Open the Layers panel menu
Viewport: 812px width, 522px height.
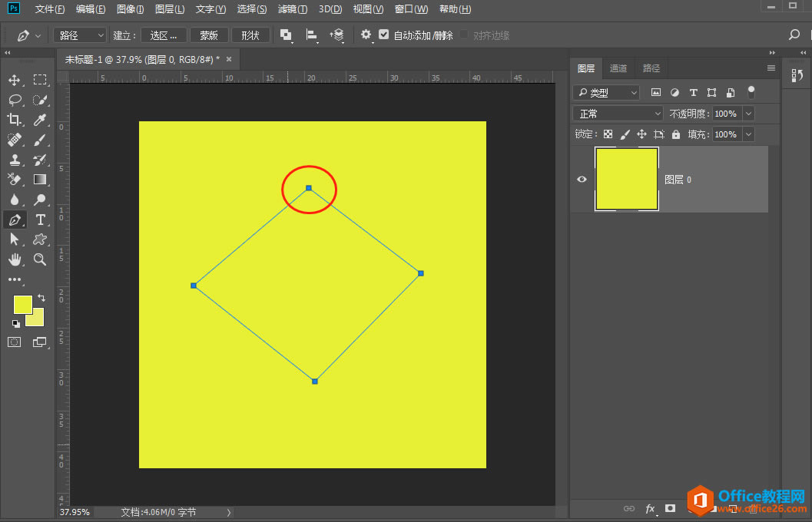[771, 68]
